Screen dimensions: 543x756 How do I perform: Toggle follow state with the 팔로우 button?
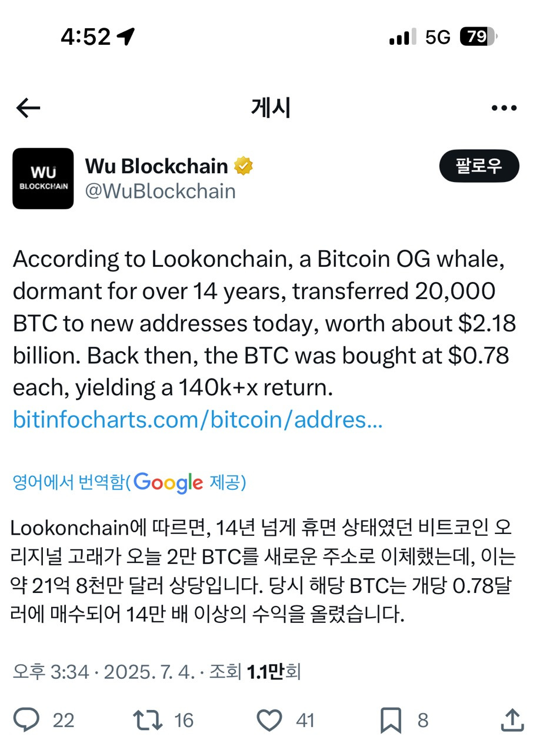click(x=479, y=166)
